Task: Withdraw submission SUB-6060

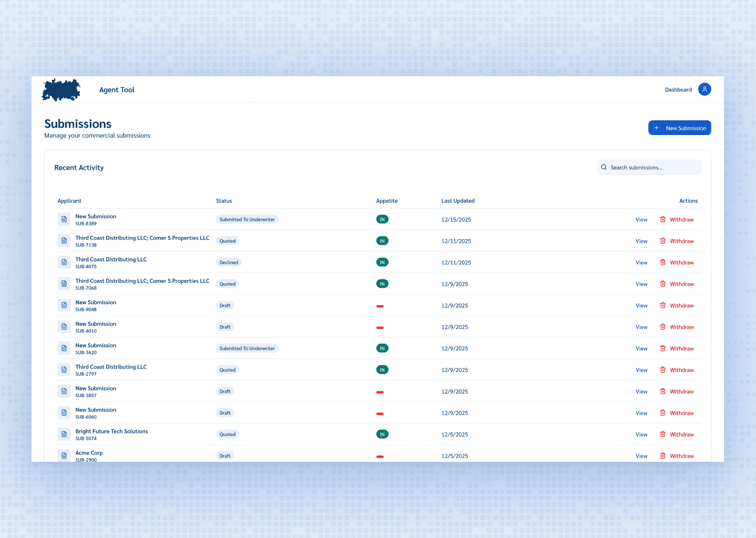Action: [681, 413]
